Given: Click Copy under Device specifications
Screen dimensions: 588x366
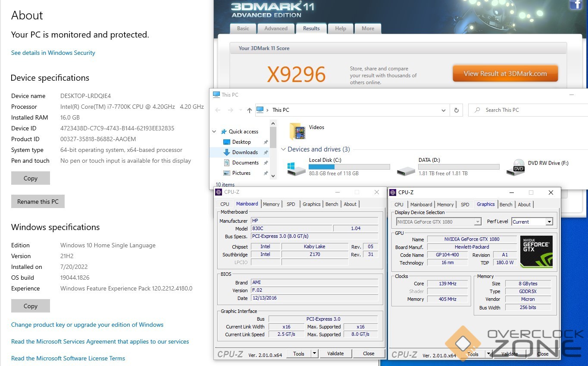Looking at the screenshot, I should 31,178.
